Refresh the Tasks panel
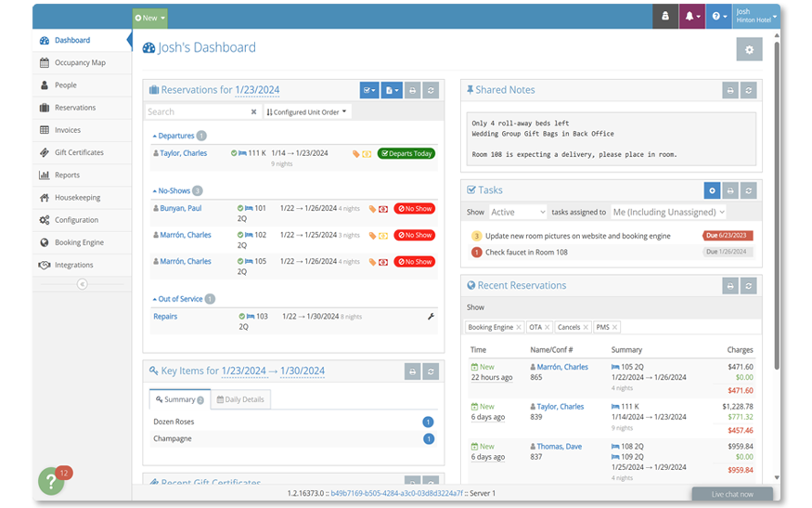812x508 pixels. [748, 190]
